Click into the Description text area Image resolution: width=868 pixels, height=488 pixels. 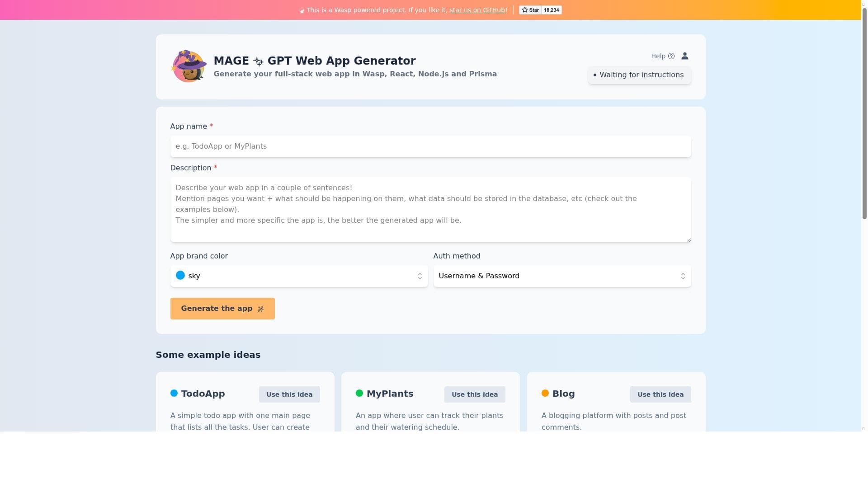[x=430, y=210]
